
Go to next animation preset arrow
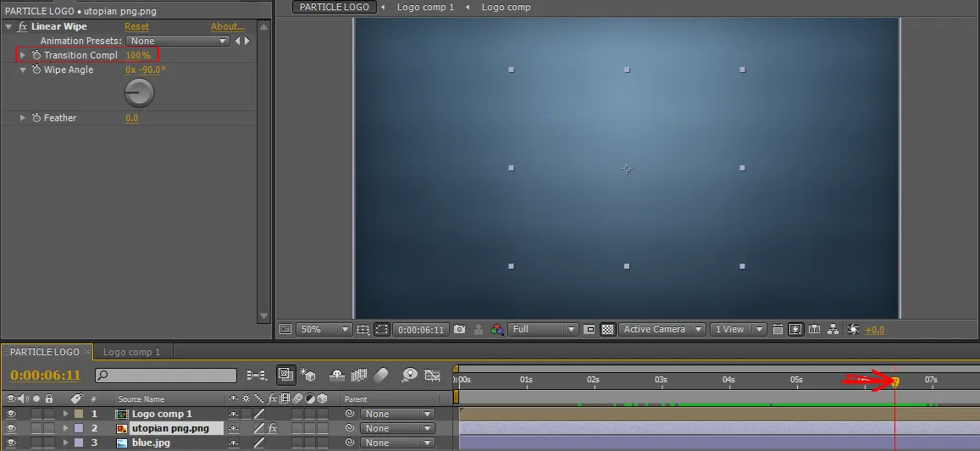(246, 41)
